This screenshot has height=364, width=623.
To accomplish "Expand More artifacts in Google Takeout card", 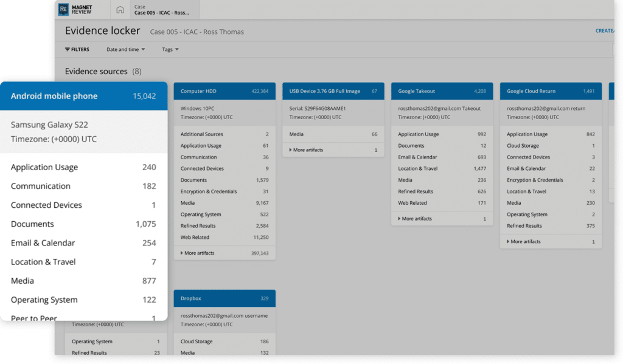I will pos(416,218).
